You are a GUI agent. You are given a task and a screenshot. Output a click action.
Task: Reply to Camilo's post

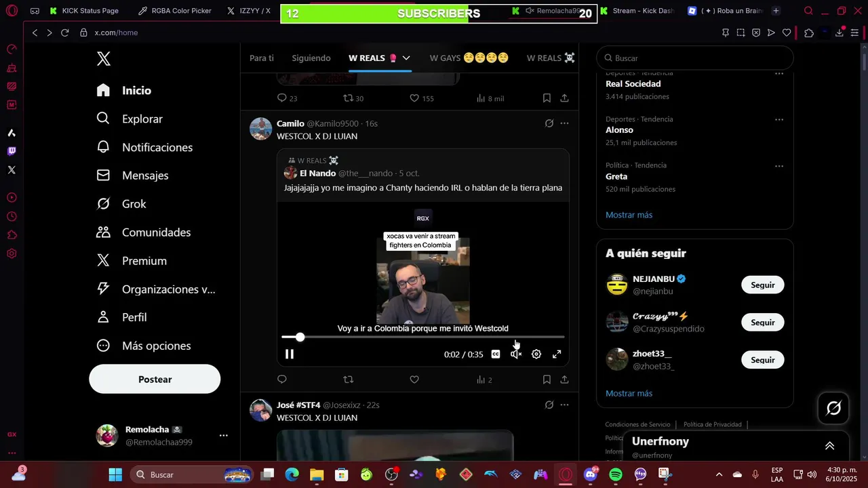tap(282, 380)
